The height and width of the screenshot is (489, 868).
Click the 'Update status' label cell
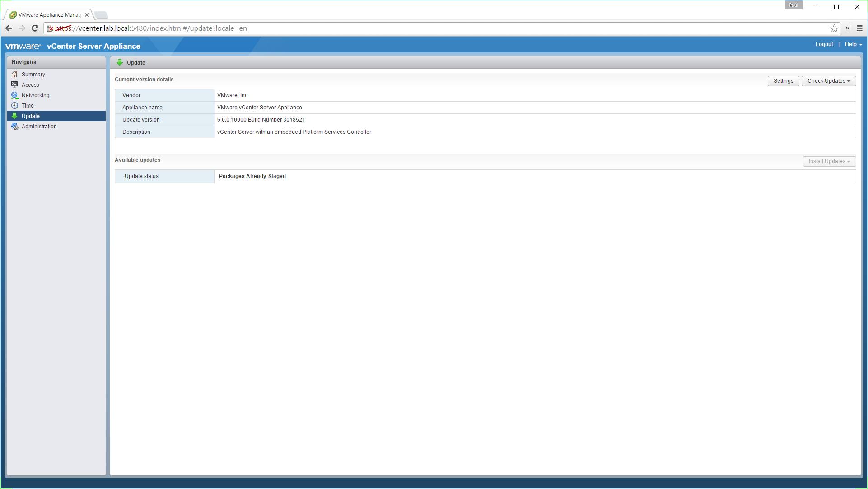(x=164, y=176)
